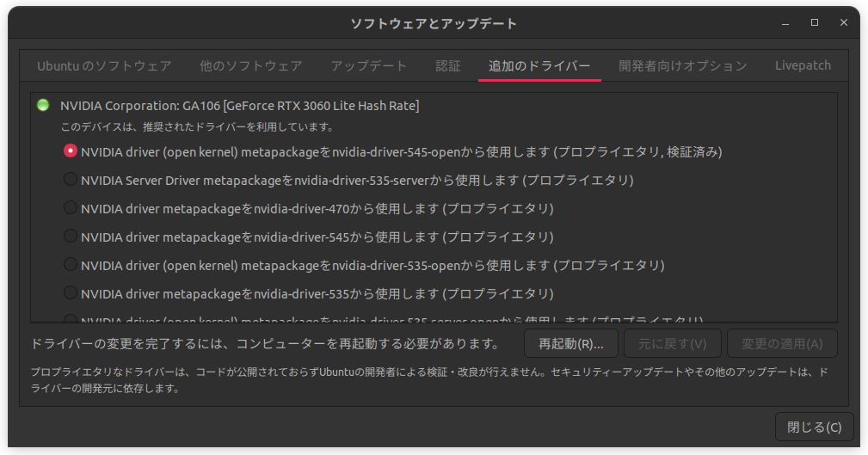Open the Livepatch tab

coord(802,65)
